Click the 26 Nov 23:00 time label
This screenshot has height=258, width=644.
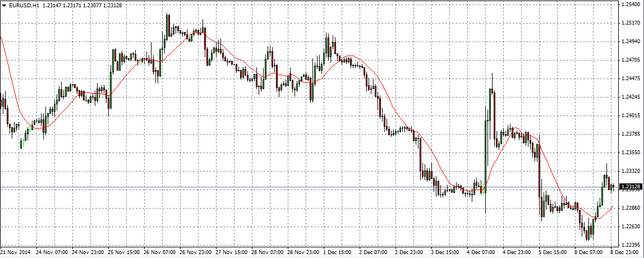(x=194, y=251)
